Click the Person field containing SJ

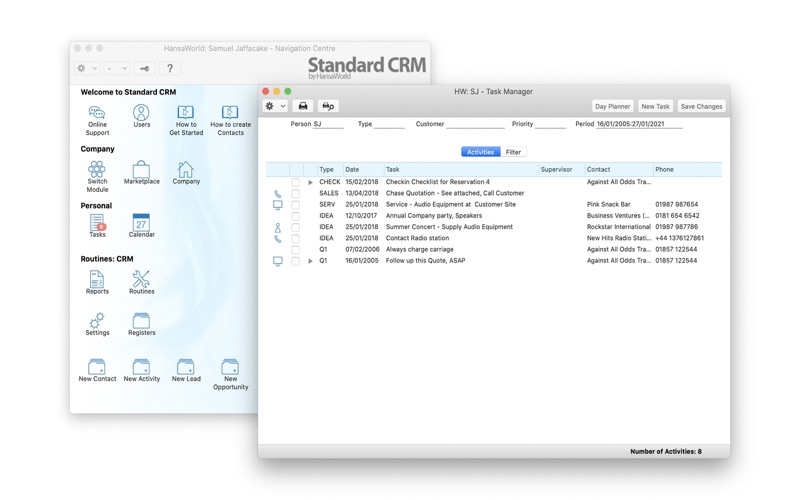pyautogui.click(x=328, y=124)
